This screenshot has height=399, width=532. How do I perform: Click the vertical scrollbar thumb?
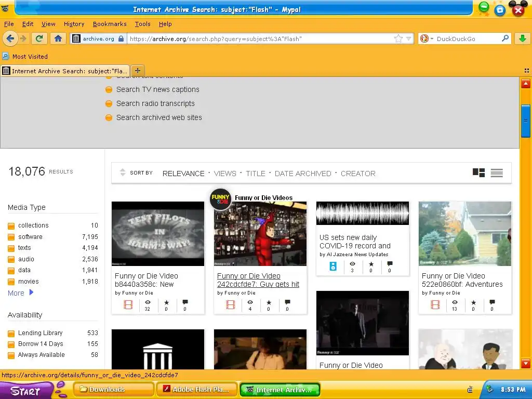coord(526,121)
